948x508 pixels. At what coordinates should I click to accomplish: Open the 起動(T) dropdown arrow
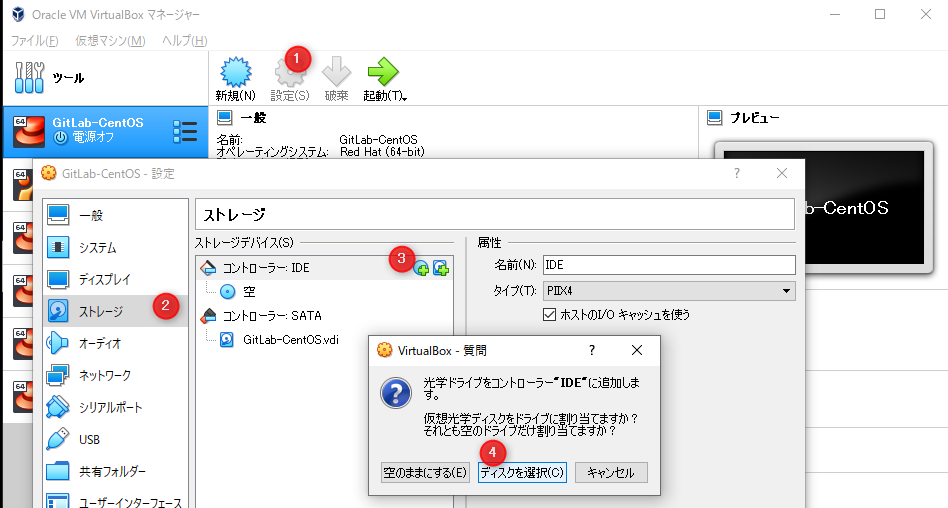pyautogui.click(x=404, y=97)
